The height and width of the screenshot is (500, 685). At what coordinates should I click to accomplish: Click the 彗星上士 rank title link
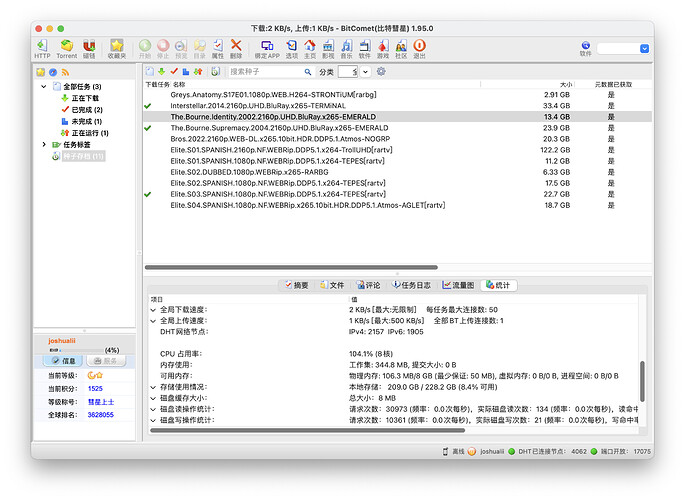coord(101,402)
